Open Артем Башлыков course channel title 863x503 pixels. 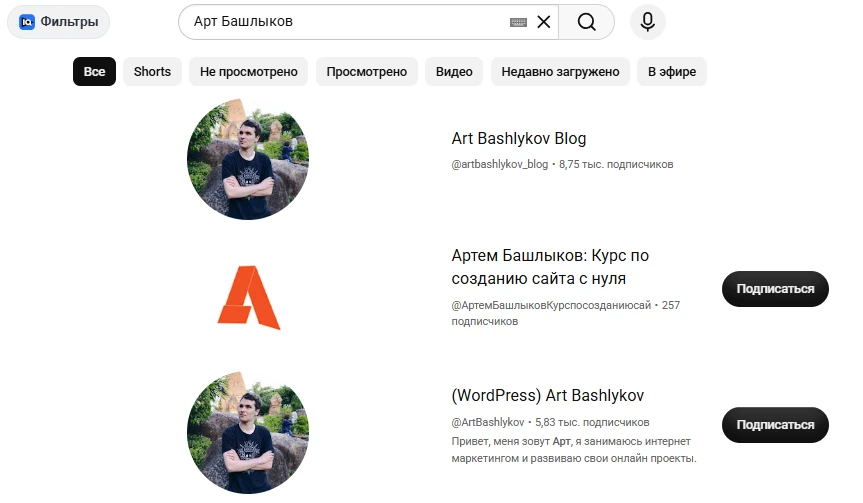(x=550, y=267)
